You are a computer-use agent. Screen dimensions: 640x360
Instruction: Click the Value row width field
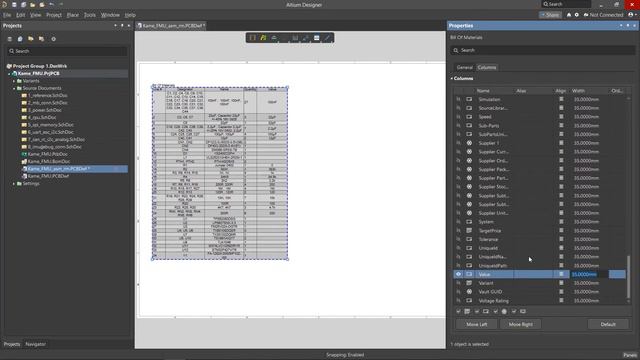tap(589, 274)
